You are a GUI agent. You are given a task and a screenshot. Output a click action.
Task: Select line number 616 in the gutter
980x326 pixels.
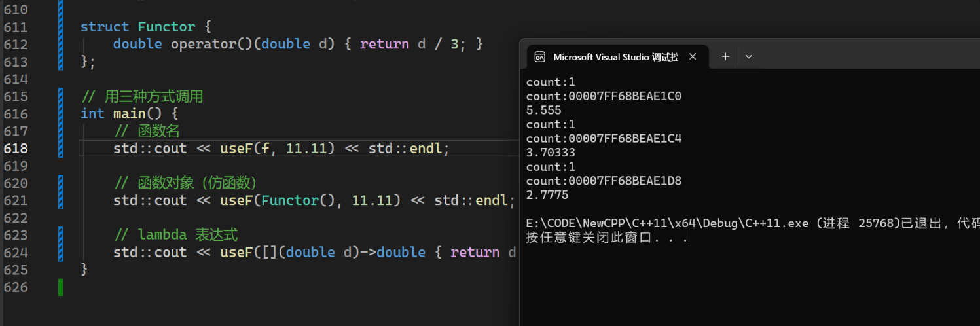point(16,114)
